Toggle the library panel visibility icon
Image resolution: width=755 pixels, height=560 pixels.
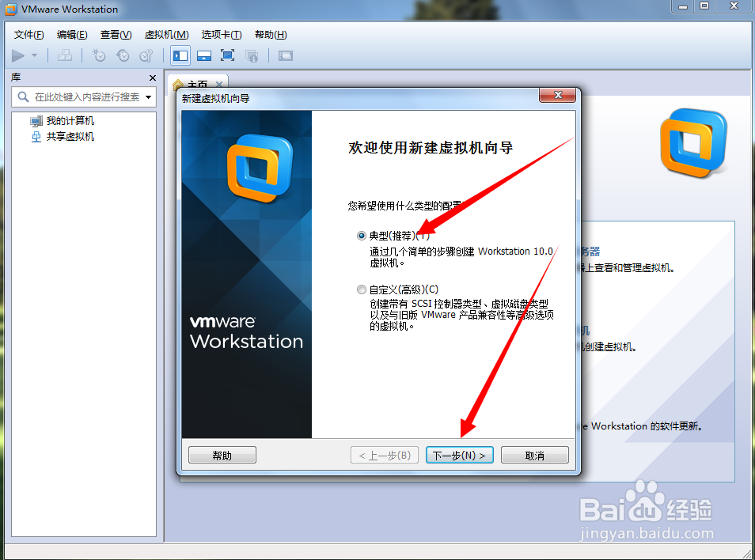tap(180, 55)
